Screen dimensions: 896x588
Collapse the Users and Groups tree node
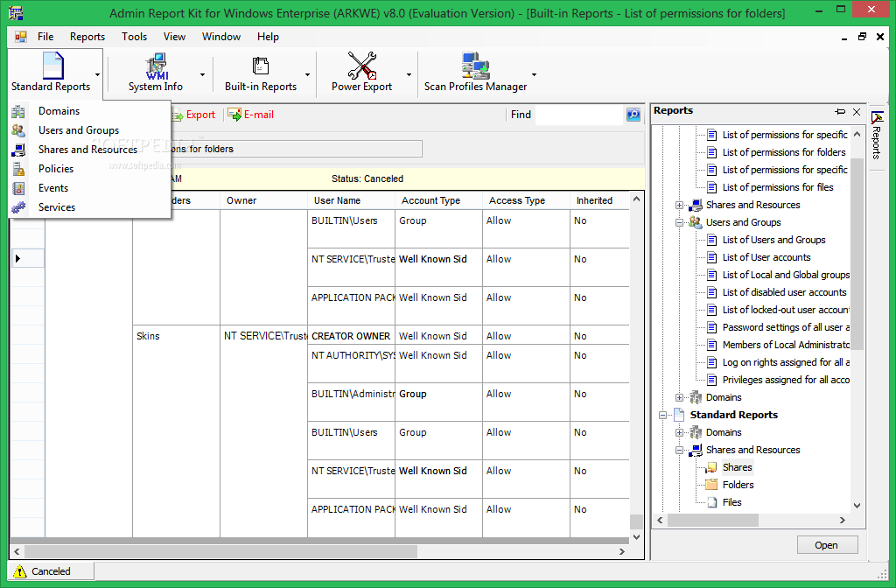click(679, 223)
